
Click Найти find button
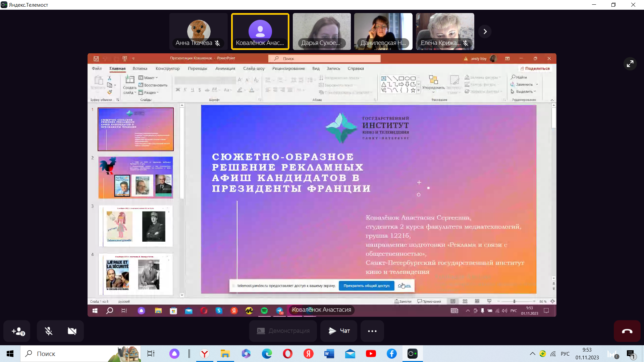tap(519, 77)
